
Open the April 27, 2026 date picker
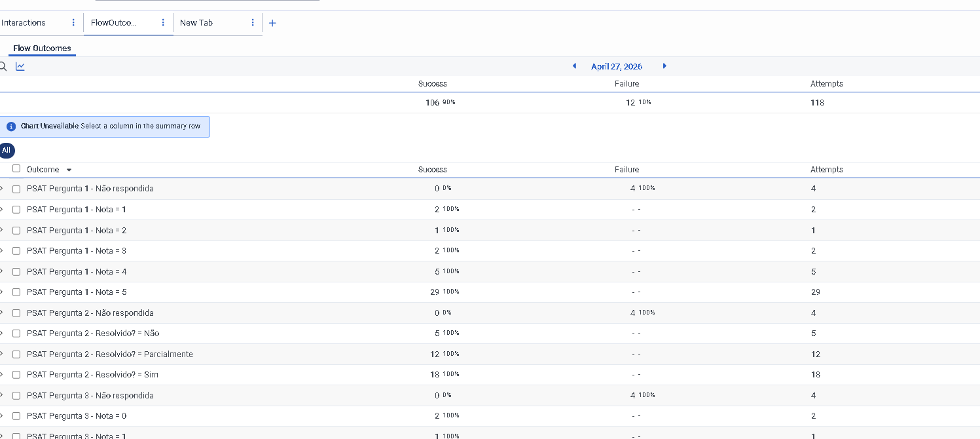click(616, 67)
